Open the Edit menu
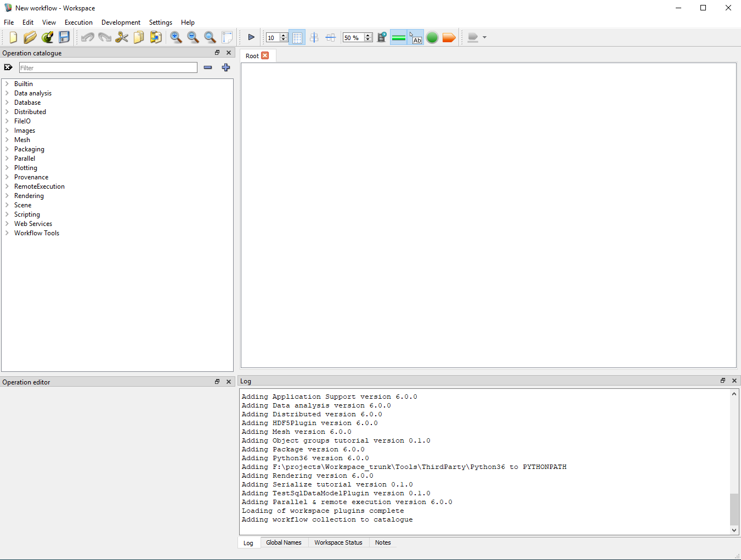The image size is (741, 560). [28, 22]
